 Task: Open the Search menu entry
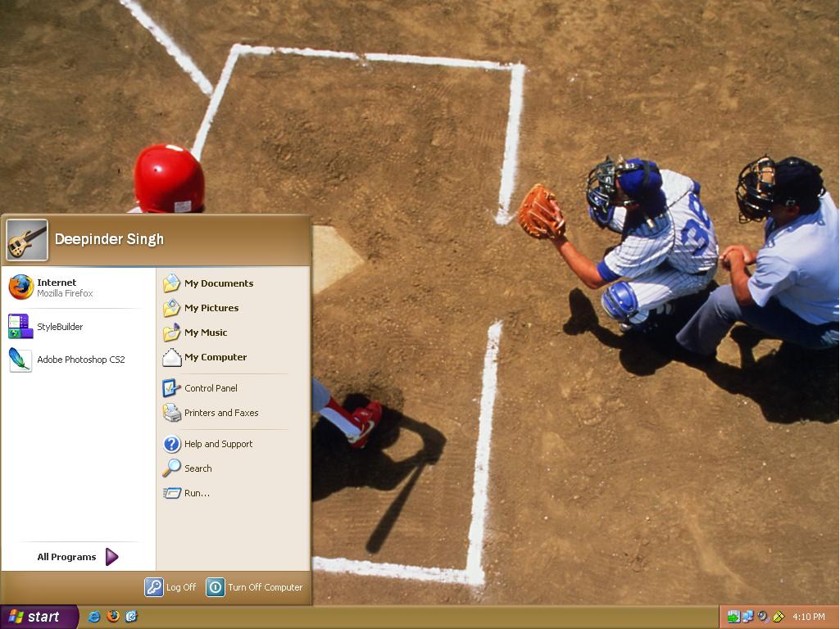coord(196,468)
